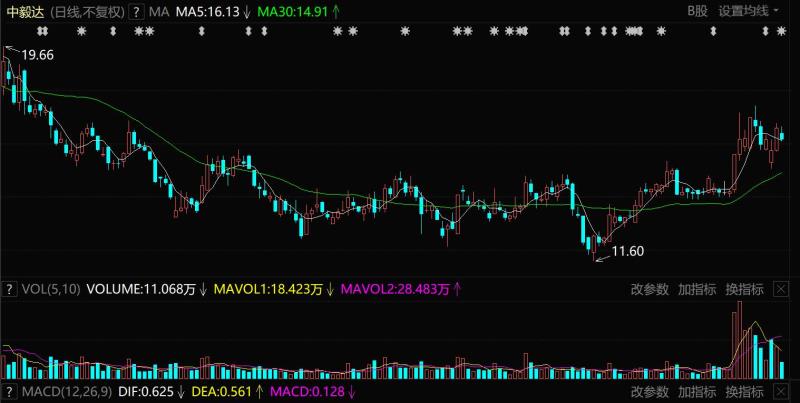Click 换指标 in the VOL panel

click(744, 290)
